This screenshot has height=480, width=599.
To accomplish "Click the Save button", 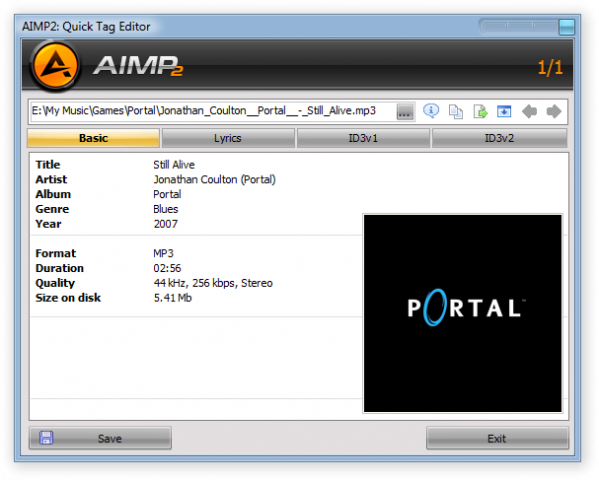I will 100,438.
